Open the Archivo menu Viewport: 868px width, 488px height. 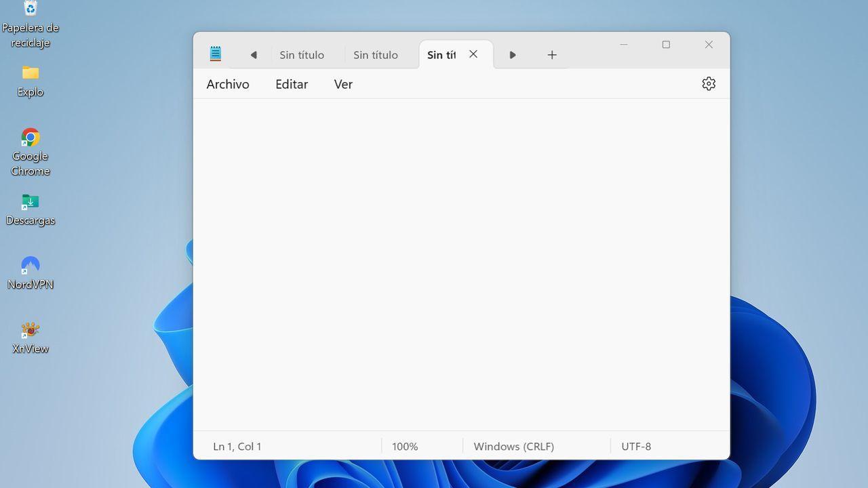228,84
